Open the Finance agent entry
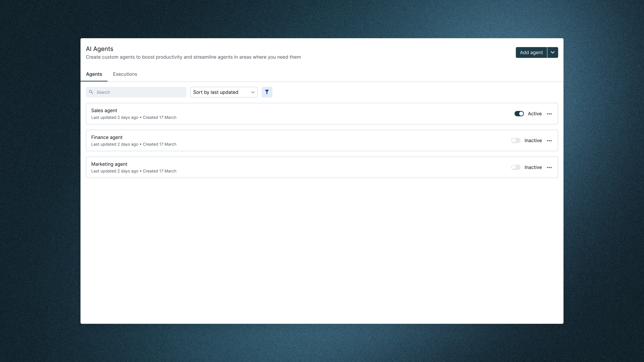Viewport: 644px width, 362px height. 107,137
